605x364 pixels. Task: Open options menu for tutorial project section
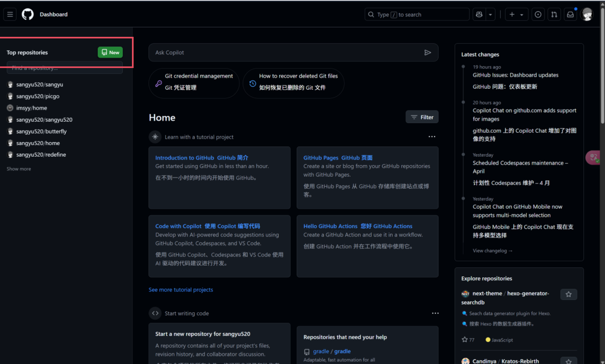432,137
